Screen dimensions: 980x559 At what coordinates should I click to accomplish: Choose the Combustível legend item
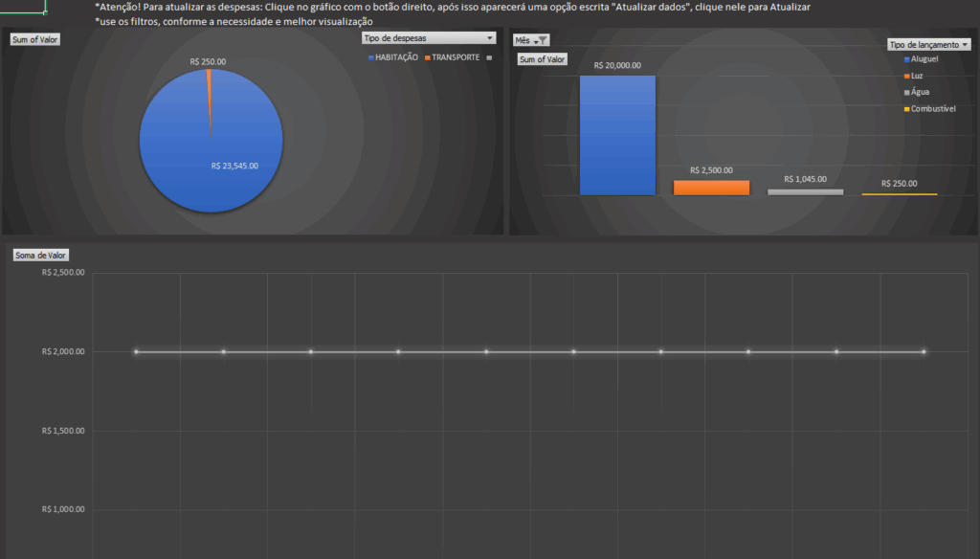(x=929, y=109)
